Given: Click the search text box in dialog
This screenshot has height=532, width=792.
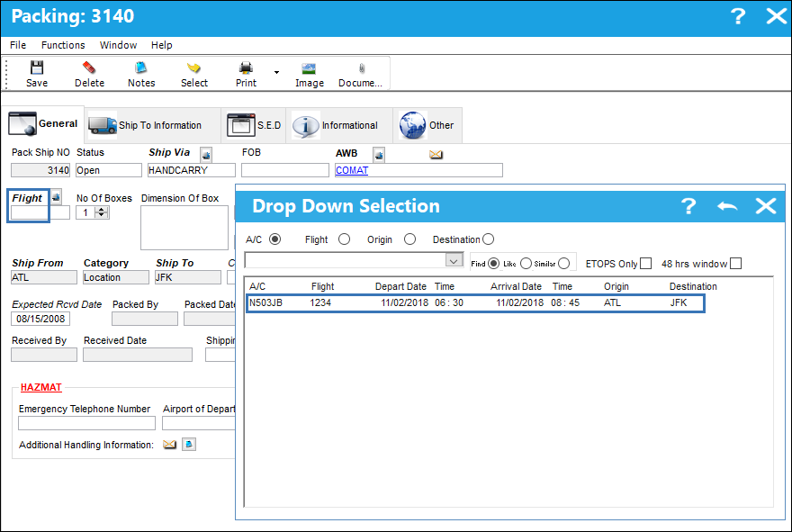Looking at the screenshot, I should [x=346, y=261].
